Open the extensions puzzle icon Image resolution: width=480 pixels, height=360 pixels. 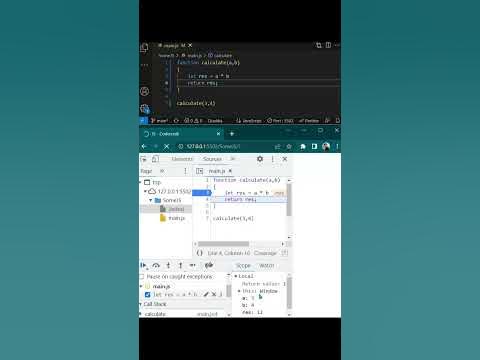pyautogui.click(x=303, y=146)
